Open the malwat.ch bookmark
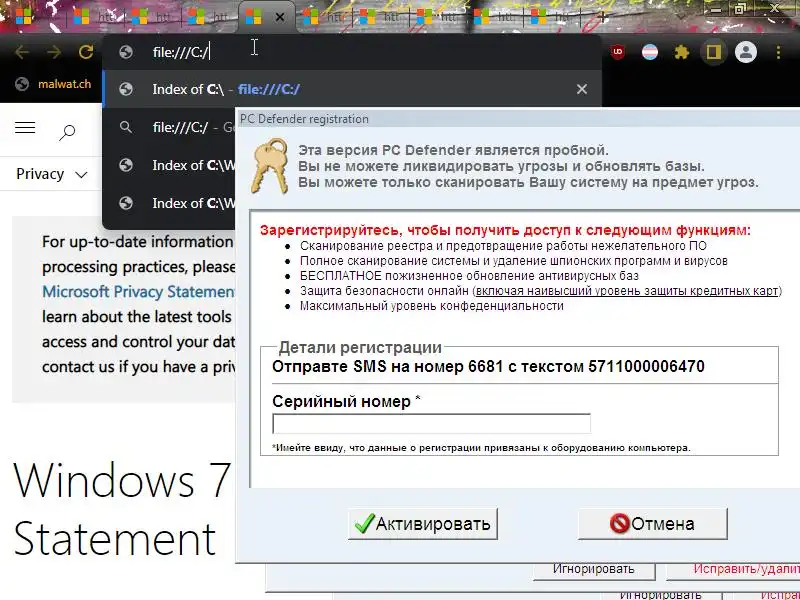The image size is (800, 600). 53,84
